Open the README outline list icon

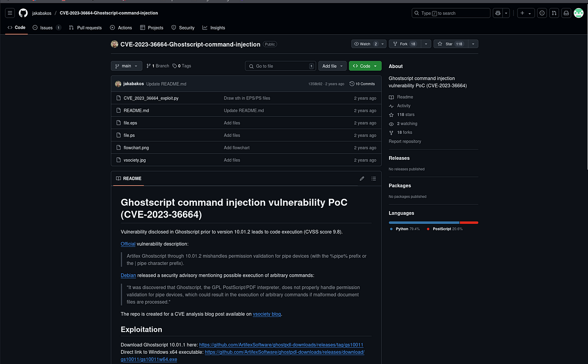pyautogui.click(x=374, y=178)
